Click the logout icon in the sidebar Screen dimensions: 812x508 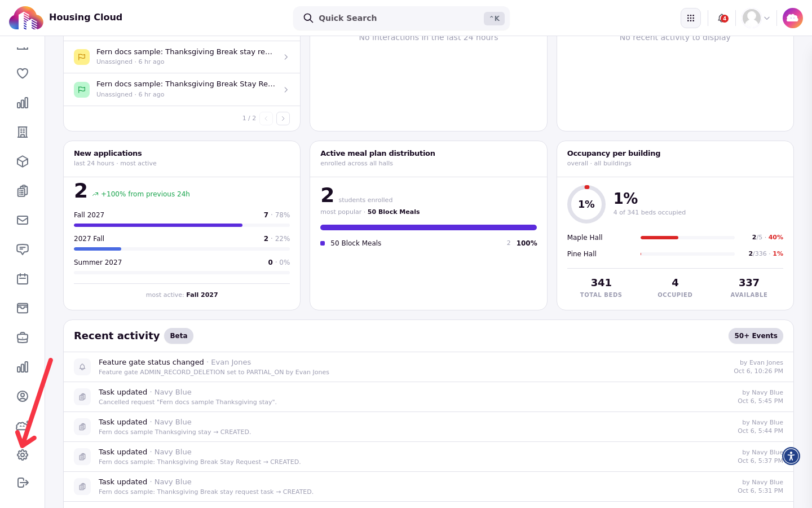point(23,483)
